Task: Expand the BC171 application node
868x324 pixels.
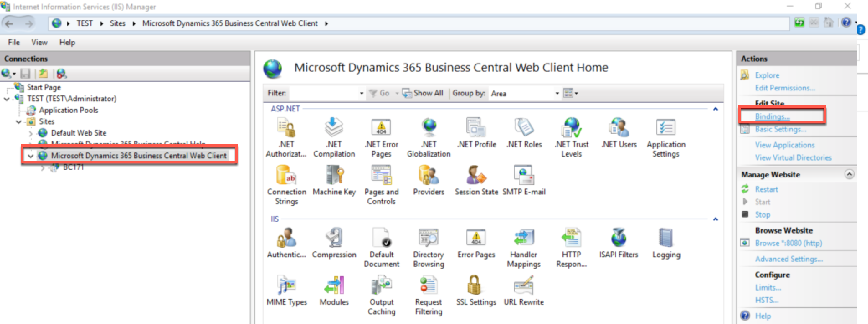Action: pyautogui.click(x=43, y=168)
